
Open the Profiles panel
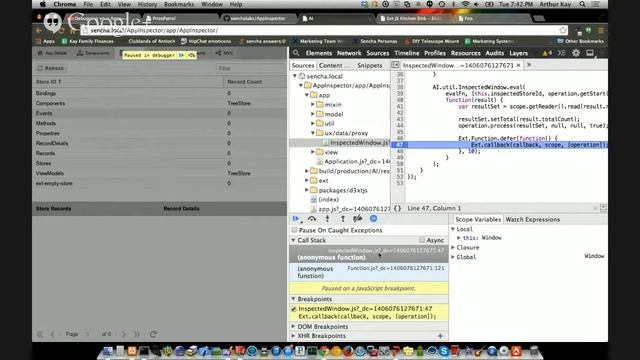pos(435,53)
